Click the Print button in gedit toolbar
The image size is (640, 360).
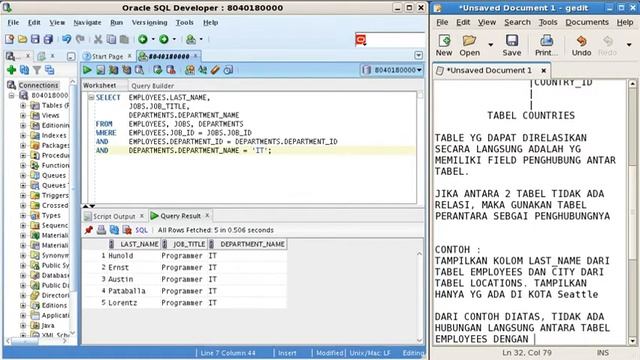(x=546, y=45)
